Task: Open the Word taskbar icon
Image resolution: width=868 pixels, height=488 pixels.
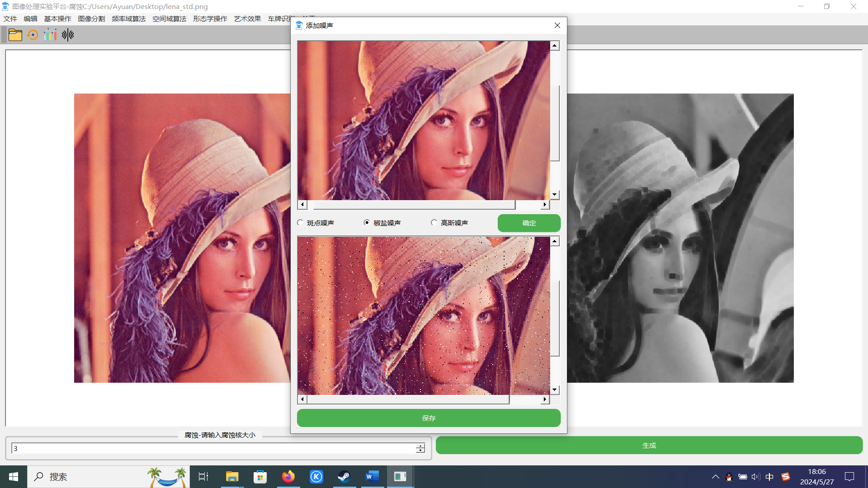Action: 372,476
